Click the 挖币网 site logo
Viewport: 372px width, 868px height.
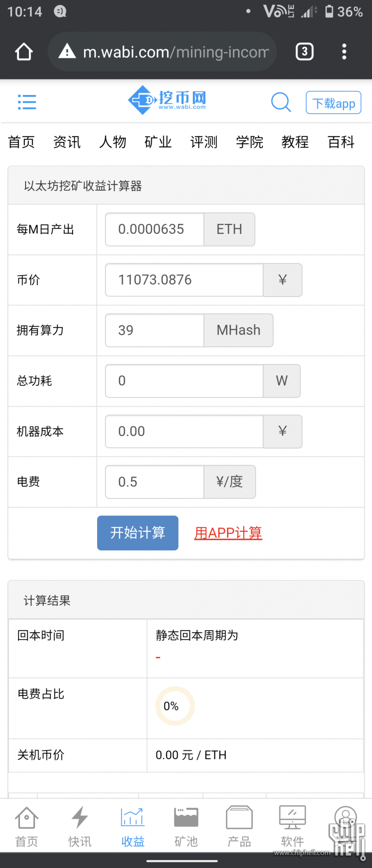click(167, 100)
